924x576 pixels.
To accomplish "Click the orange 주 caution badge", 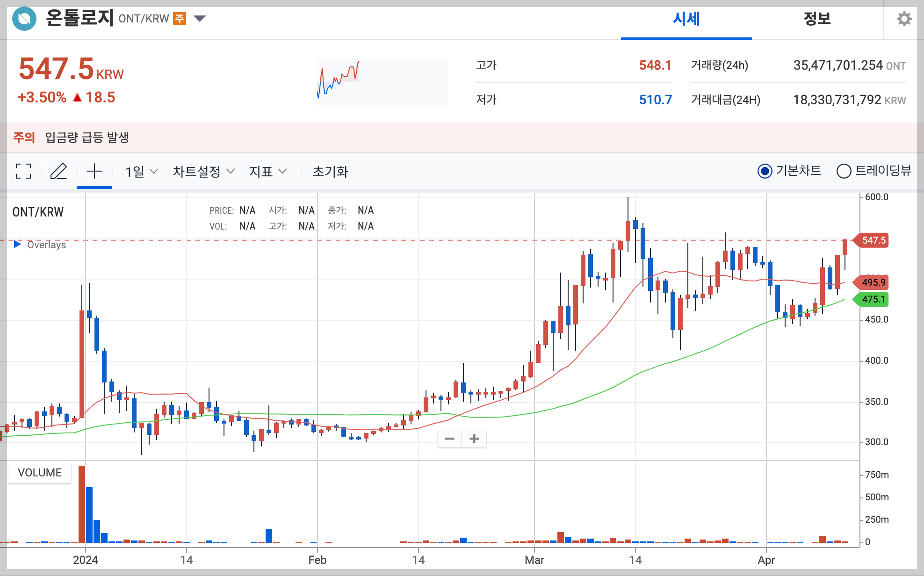I will point(180,19).
